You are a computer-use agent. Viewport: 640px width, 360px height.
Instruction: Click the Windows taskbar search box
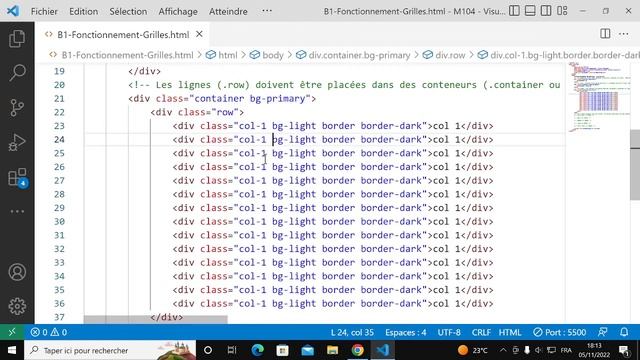110,350
